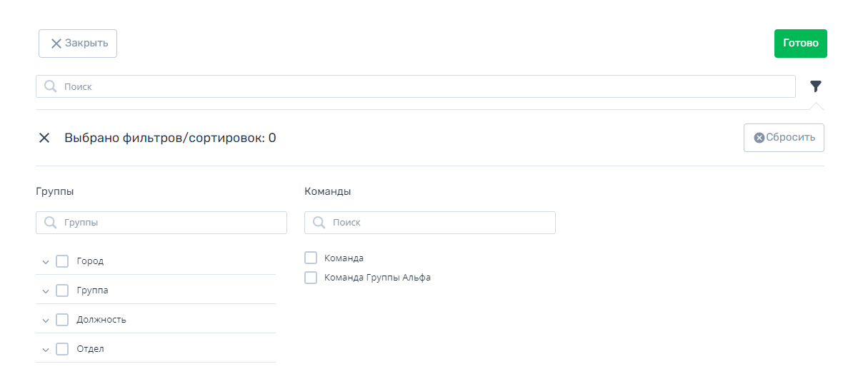Tick the Команда checkbox
The image size is (868, 384).
[x=311, y=258]
